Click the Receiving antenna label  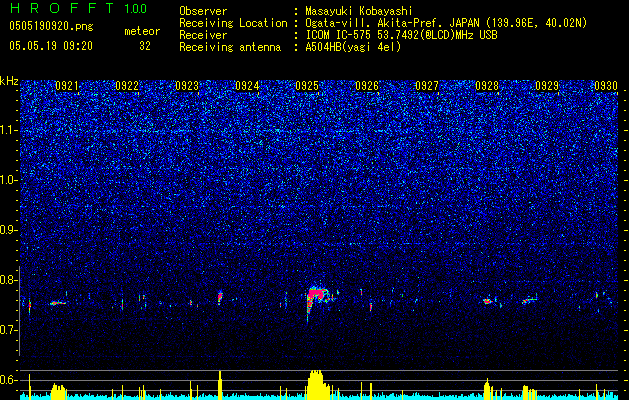(230, 47)
